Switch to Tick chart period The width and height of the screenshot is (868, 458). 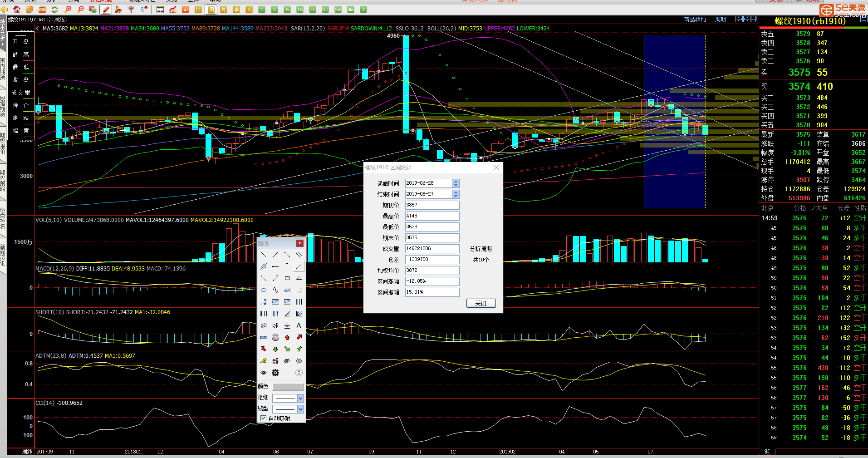coord(186,10)
